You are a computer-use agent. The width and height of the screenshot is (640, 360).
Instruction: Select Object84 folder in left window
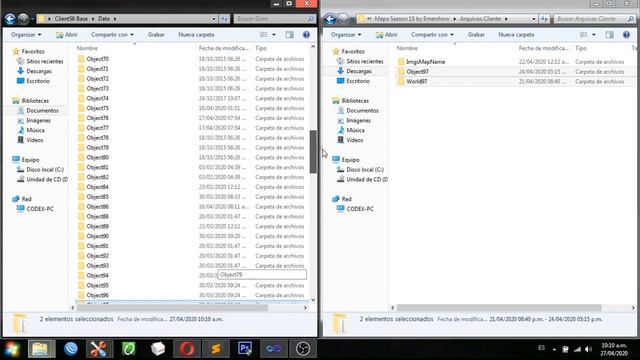[98, 187]
